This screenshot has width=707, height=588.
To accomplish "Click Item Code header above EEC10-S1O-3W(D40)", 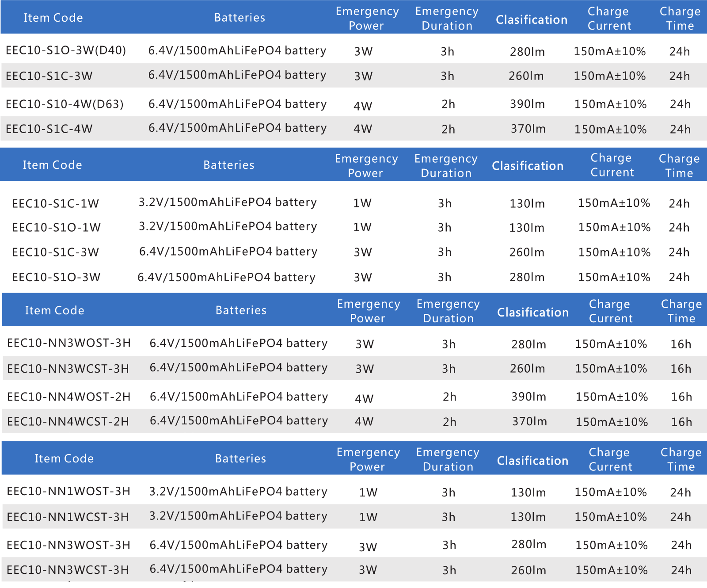I will pos(53,18).
